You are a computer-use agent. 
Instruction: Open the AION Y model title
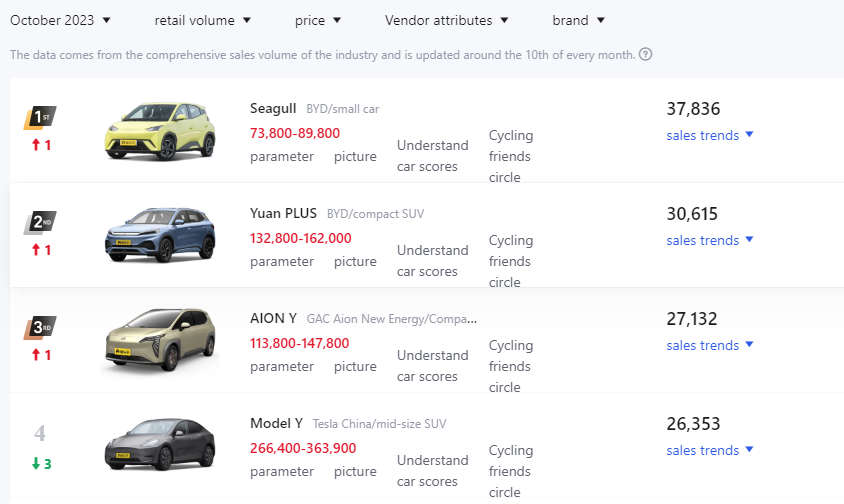[273, 318]
